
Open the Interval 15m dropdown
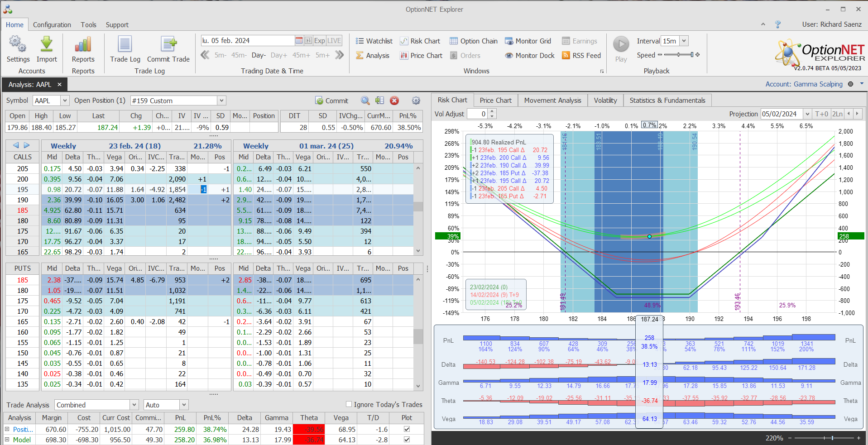684,41
